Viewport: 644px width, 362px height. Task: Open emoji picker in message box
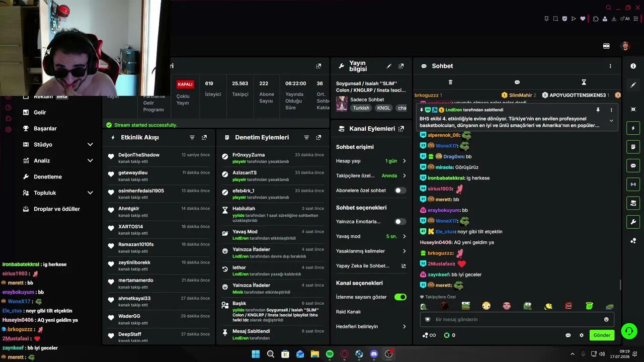tap(606, 319)
